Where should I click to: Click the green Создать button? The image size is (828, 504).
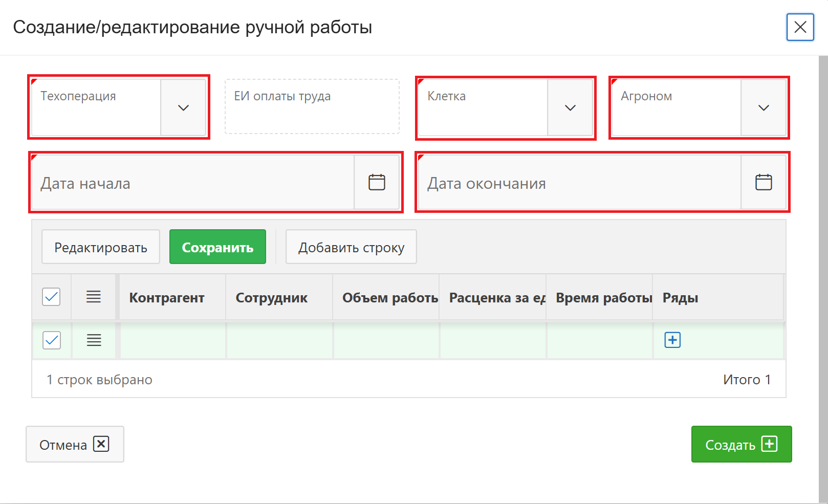[x=741, y=444]
